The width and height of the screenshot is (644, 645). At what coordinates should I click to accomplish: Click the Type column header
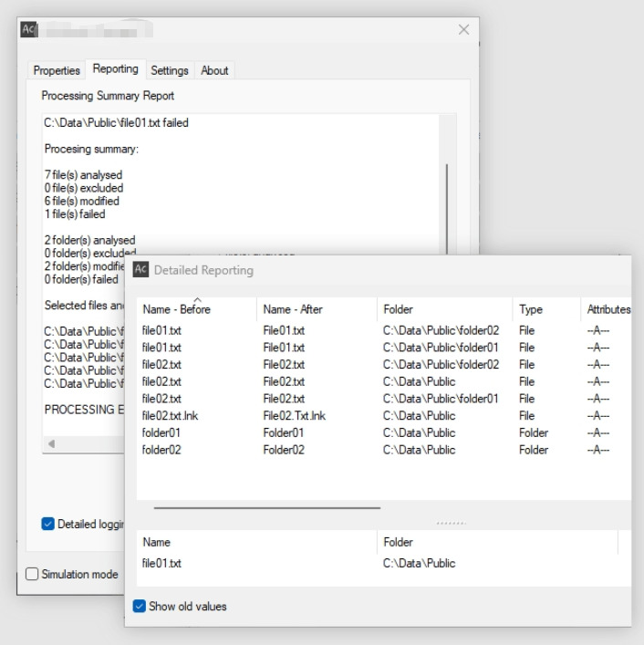[x=546, y=309]
